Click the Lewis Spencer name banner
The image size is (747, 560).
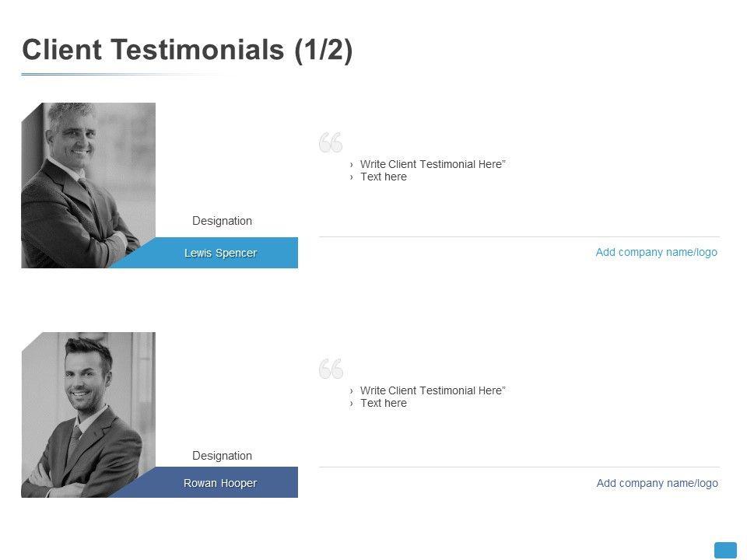(x=220, y=253)
